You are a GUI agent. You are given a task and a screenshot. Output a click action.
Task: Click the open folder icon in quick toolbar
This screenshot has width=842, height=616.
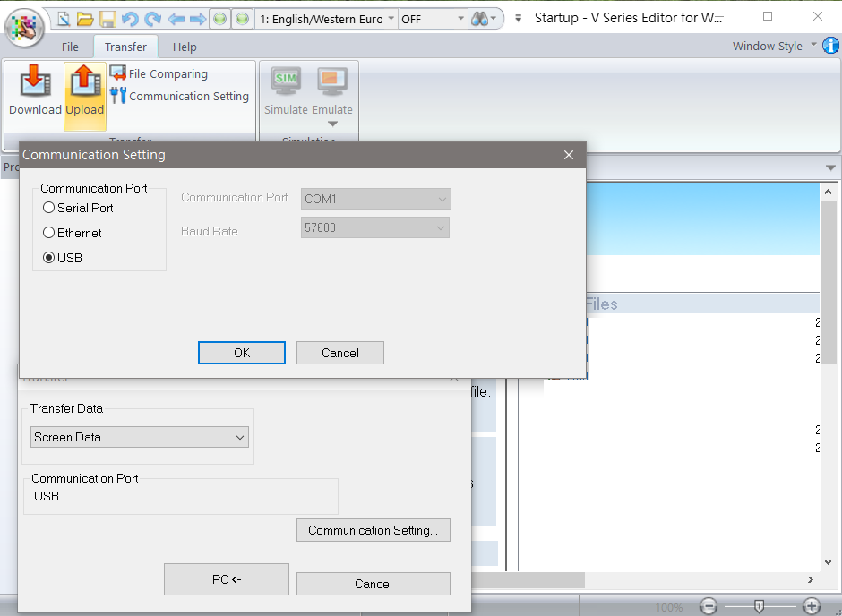(85, 19)
